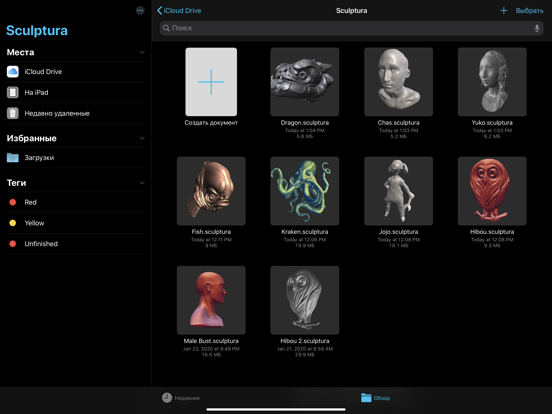Click the Создать документ label
This screenshot has width=552, height=414.
coord(211,123)
